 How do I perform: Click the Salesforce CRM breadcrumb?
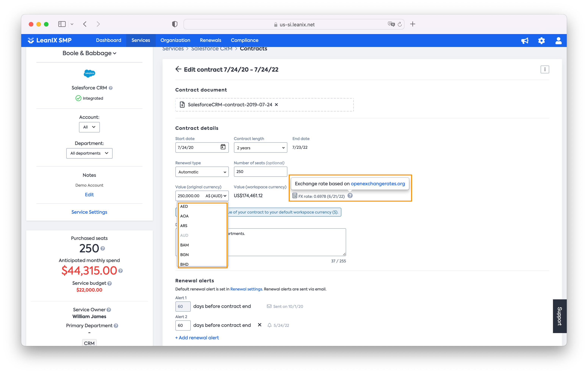(212, 49)
